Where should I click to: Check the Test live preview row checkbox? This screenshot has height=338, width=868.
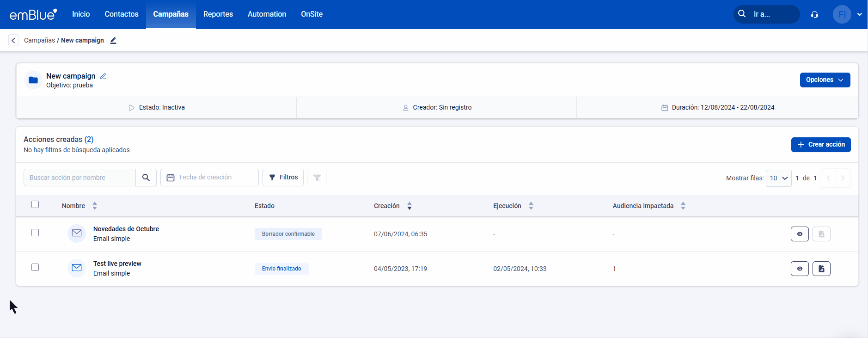(x=35, y=267)
